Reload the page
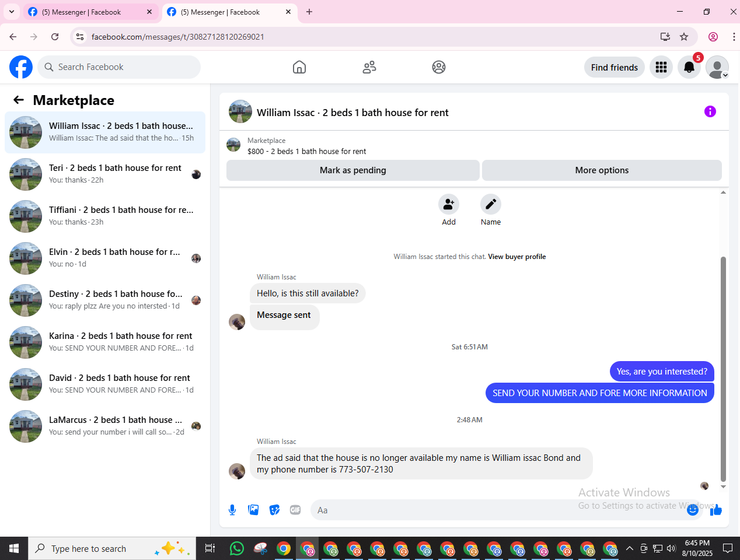The image size is (740, 560). point(55,37)
